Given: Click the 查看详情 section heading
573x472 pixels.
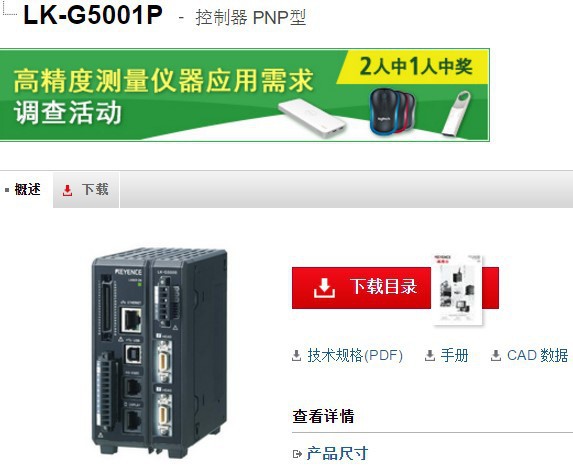Looking at the screenshot, I should (x=323, y=416).
